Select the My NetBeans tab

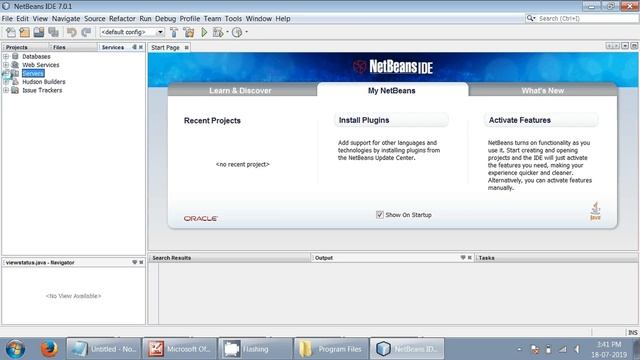click(392, 91)
